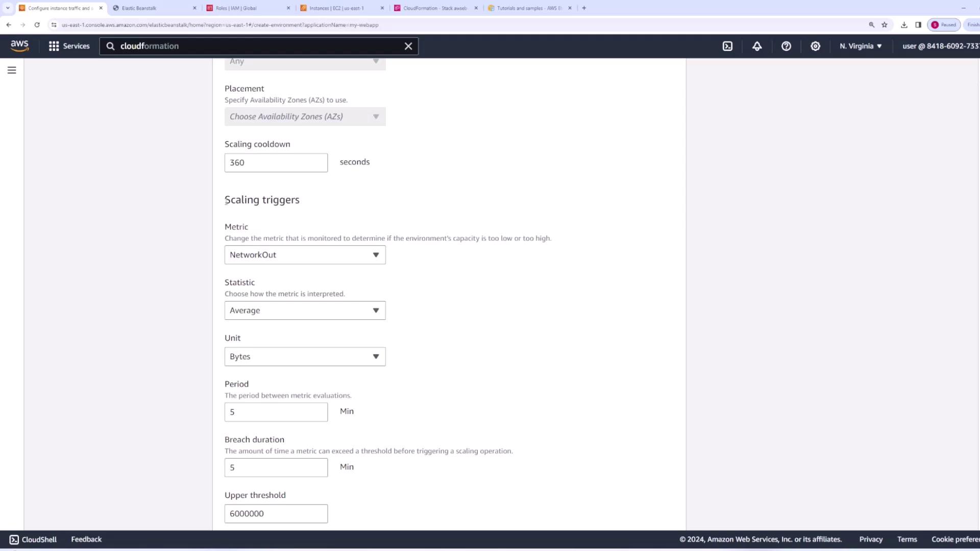980x551 pixels.
Task: Open the AWS settings gear icon
Action: point(815,46)
